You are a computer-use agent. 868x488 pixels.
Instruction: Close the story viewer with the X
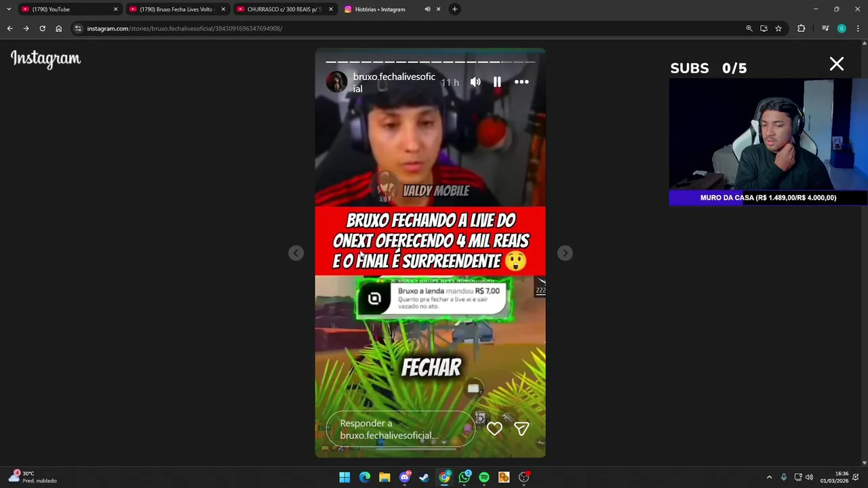tap(836, 64)
